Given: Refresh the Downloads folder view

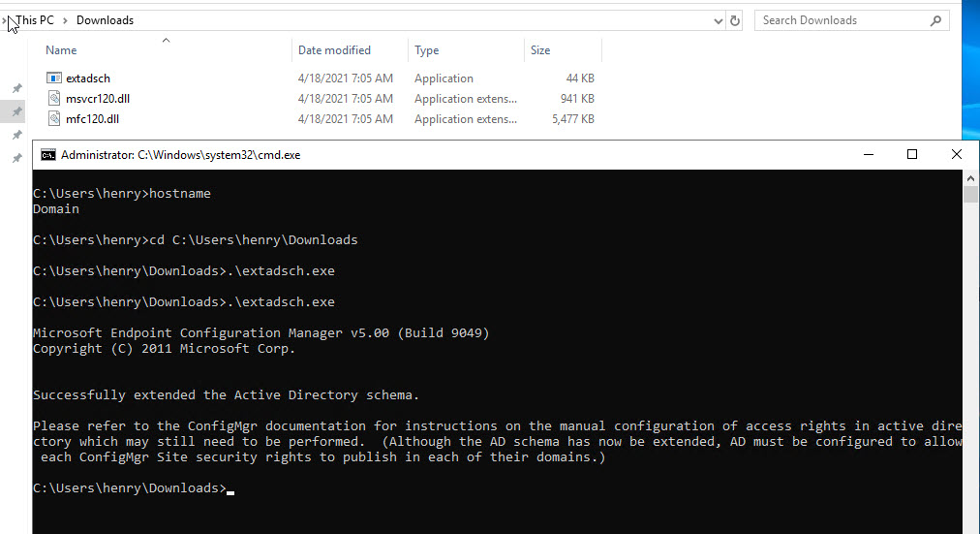Looking at the screenshot, I should 735,20.
